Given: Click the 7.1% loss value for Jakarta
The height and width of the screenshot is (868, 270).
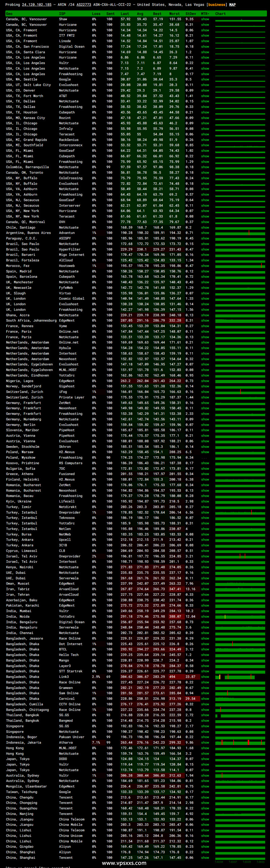Looking at the screenshot, I should tap(96, 743).
